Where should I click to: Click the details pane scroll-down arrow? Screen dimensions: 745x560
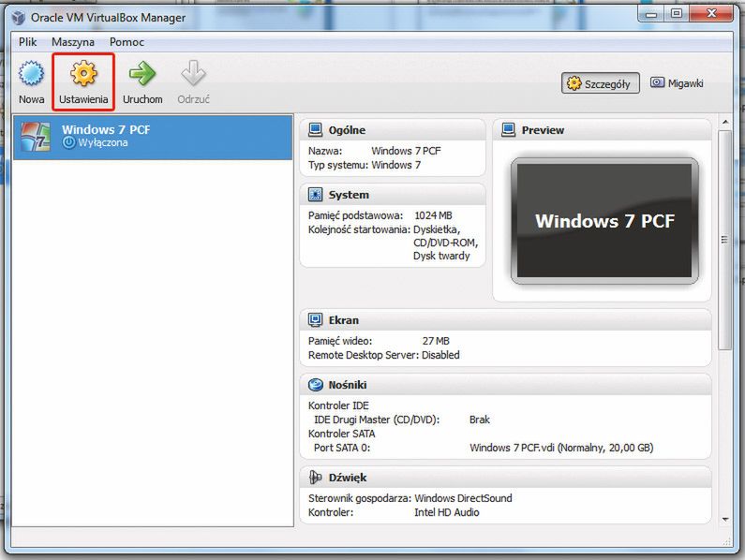[x=725, y=519]
